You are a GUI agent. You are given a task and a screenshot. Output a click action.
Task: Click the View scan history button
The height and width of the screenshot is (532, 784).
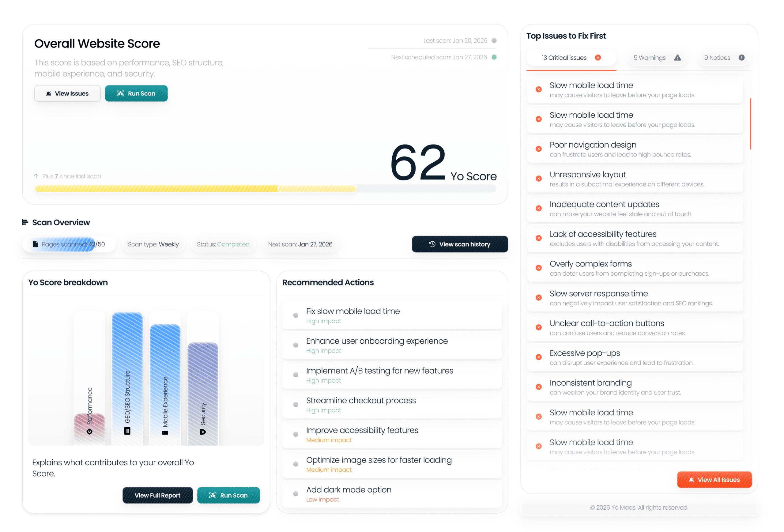pyautogui.click(x=459, y=243)
